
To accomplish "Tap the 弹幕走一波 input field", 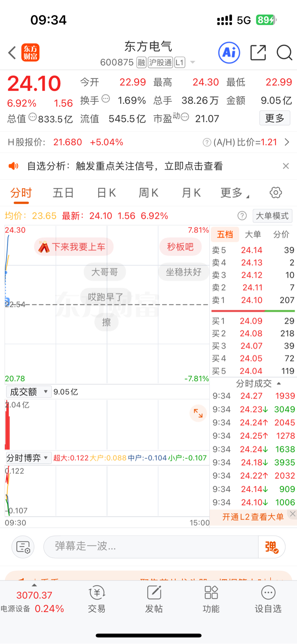I will pos(151,547).
